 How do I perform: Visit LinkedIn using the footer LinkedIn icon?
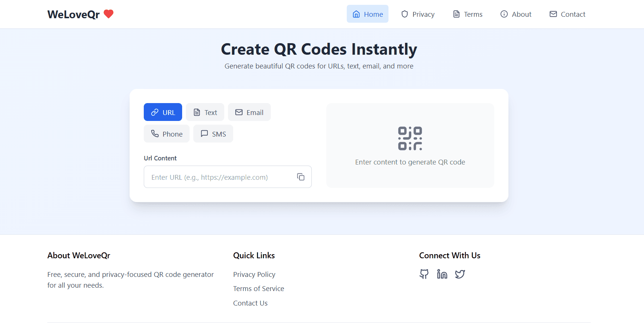coord(442,274)
